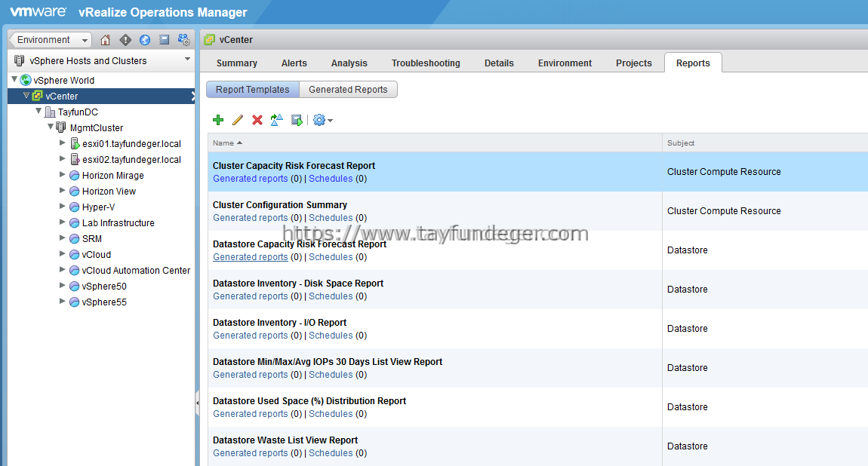Screen dimensions: 868x466
Task: Open Generated reports for Cluster Capacity Risk Forecast Report
Action: pos(251,179)
